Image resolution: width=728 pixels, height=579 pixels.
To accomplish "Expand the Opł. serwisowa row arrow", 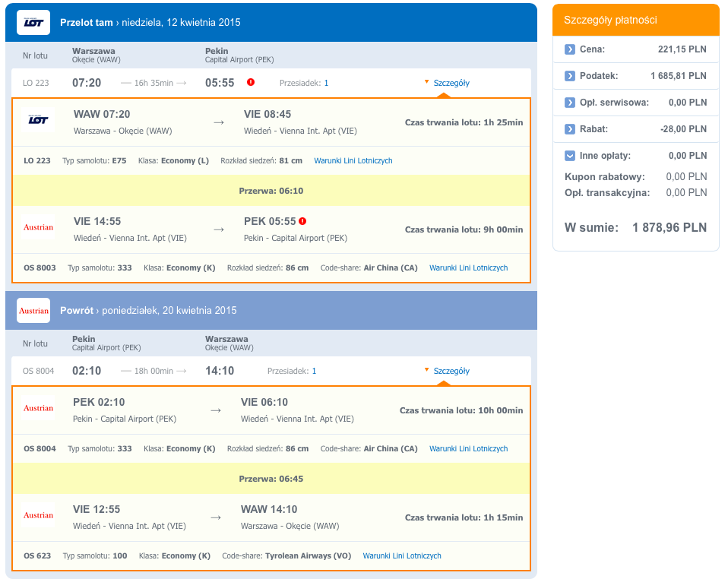I will (570, 102).
